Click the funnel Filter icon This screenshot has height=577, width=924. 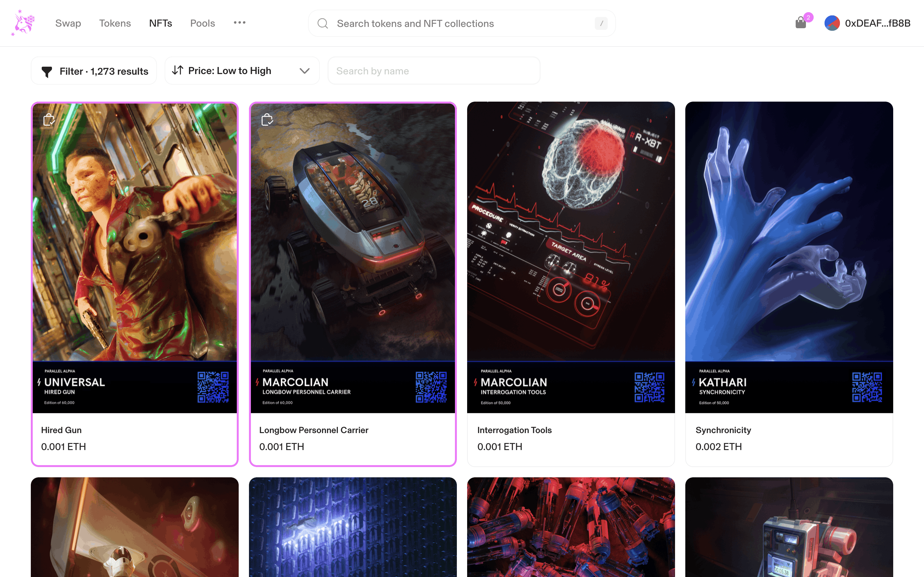point(47,71)
